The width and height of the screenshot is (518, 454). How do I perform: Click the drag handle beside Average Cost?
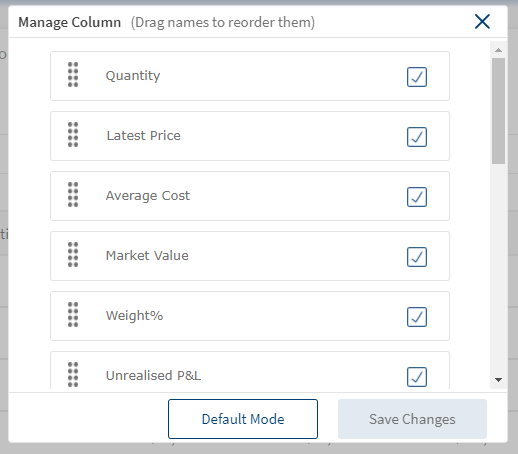coord(73,195)
